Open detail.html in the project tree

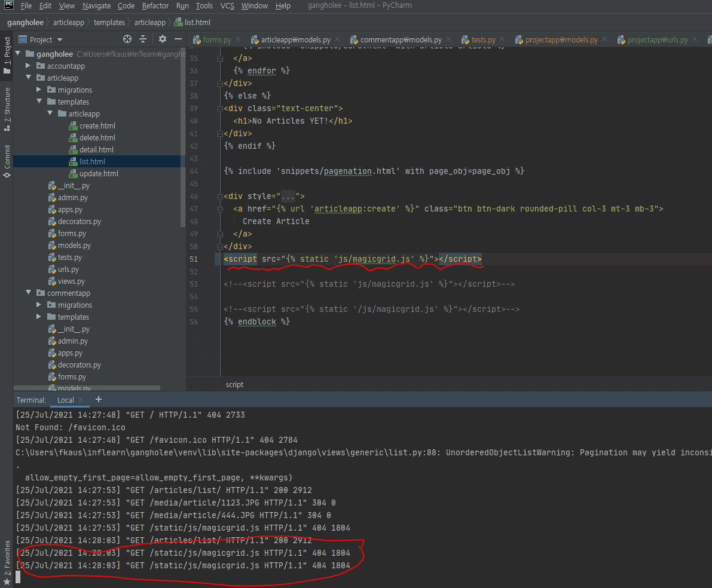[96, 149]
